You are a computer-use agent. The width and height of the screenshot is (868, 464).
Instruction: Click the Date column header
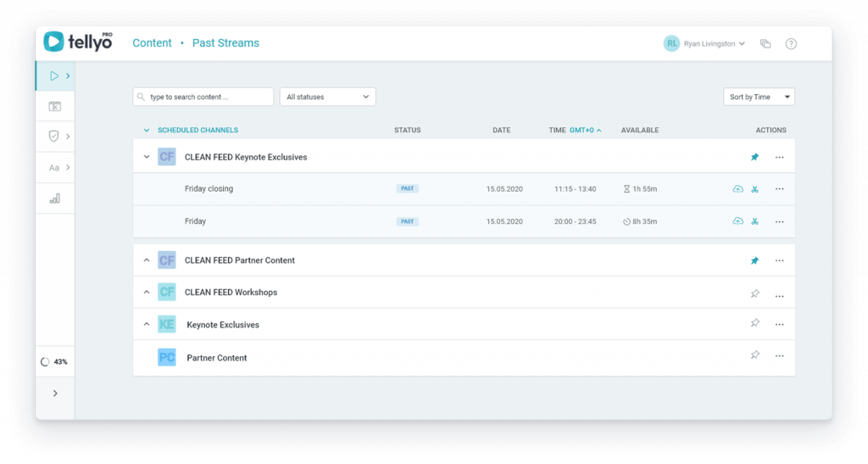pos(502,130)
